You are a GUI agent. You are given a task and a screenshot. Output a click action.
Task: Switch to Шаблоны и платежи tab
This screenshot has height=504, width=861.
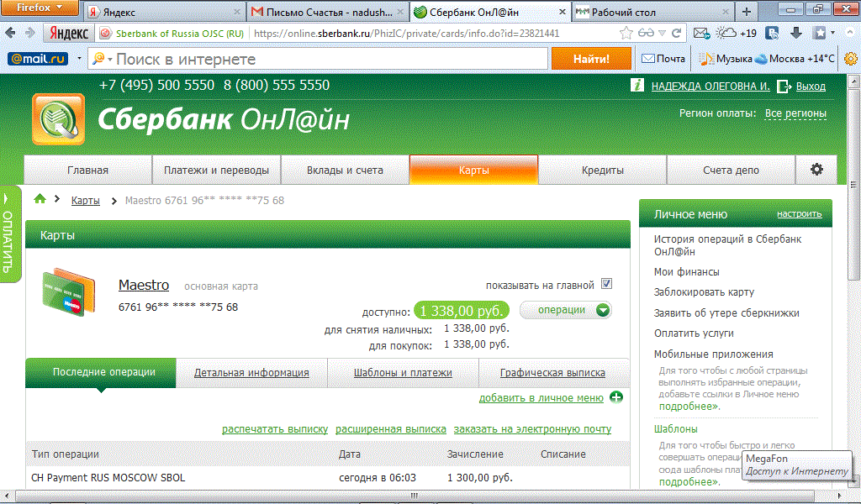[403, 372]
